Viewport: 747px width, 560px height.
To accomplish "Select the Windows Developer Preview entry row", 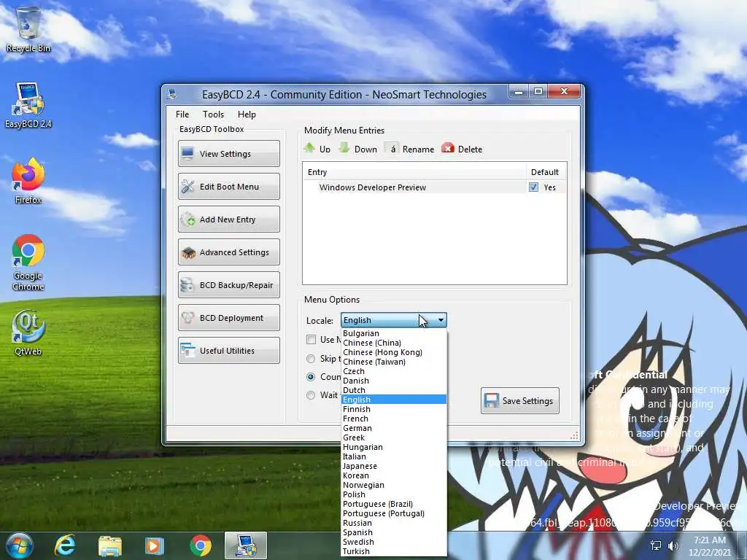I will [x=434, y=187].
